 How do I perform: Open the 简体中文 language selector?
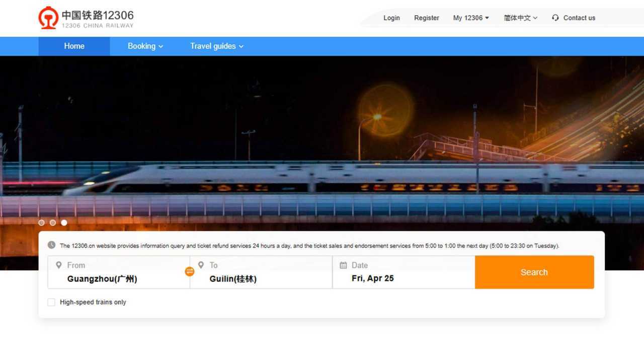(x=520, y=18)
